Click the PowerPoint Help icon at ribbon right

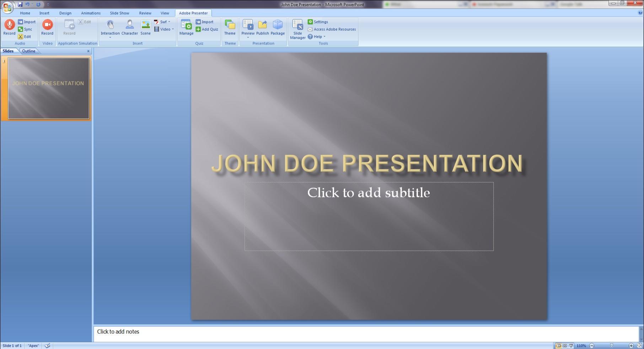pos(640,12)
